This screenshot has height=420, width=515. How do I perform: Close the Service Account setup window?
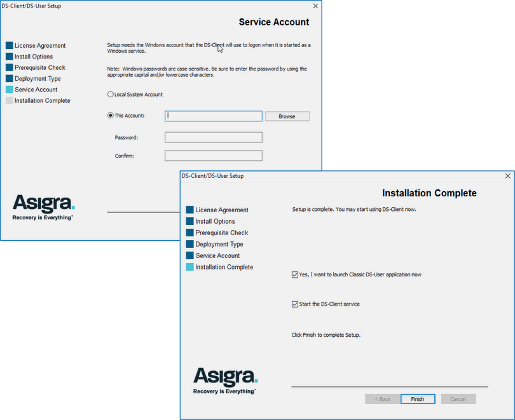tap(315, 6)
